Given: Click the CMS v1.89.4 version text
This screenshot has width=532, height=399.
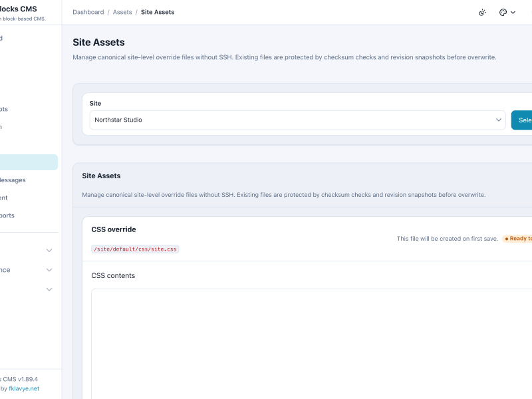Looking at the screenshot, I should (x=20, y=379).
